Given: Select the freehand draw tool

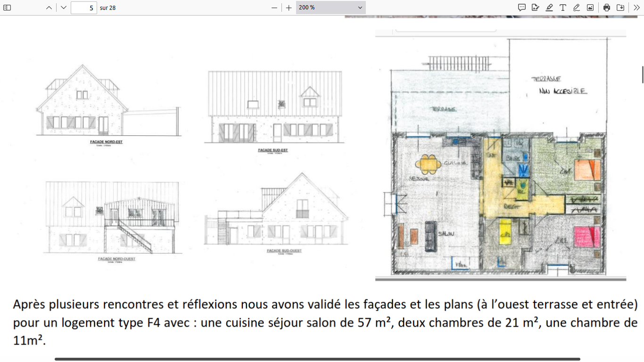Looking at the screenshot, I should click(x=577, y=8).
